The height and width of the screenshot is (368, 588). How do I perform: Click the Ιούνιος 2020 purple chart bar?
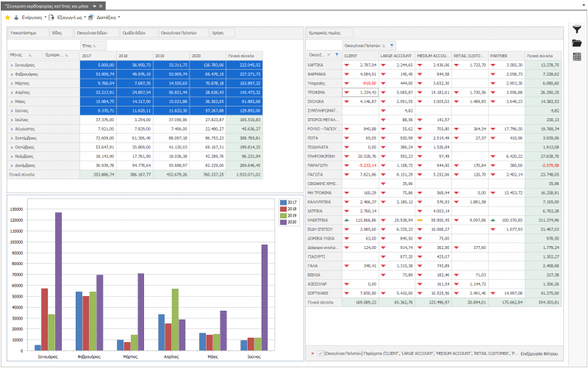click(x=265, y=297)
